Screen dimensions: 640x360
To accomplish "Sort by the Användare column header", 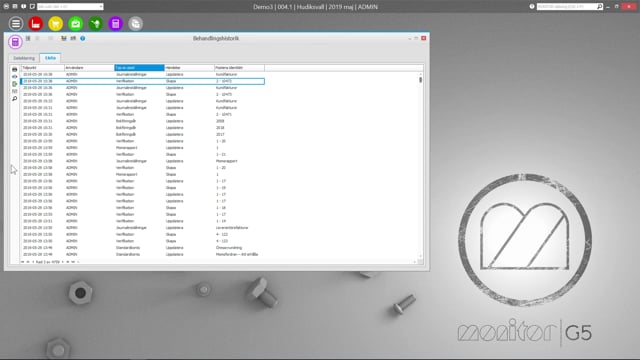I will click(89, 68).
